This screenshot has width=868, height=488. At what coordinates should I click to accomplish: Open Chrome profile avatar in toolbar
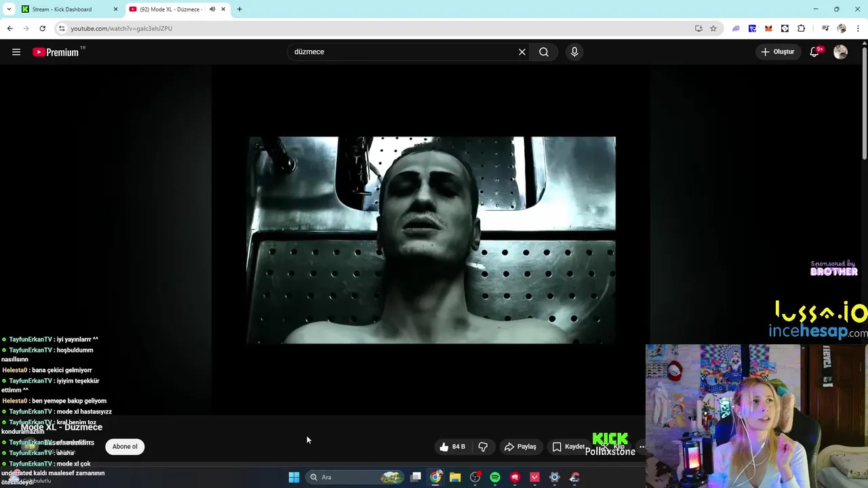(x=842, y=28)
